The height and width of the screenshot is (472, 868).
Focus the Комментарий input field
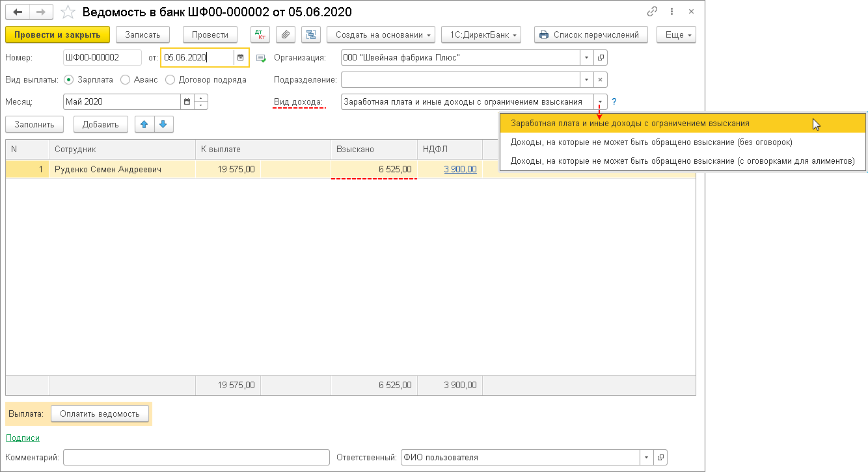click(197, 458)
